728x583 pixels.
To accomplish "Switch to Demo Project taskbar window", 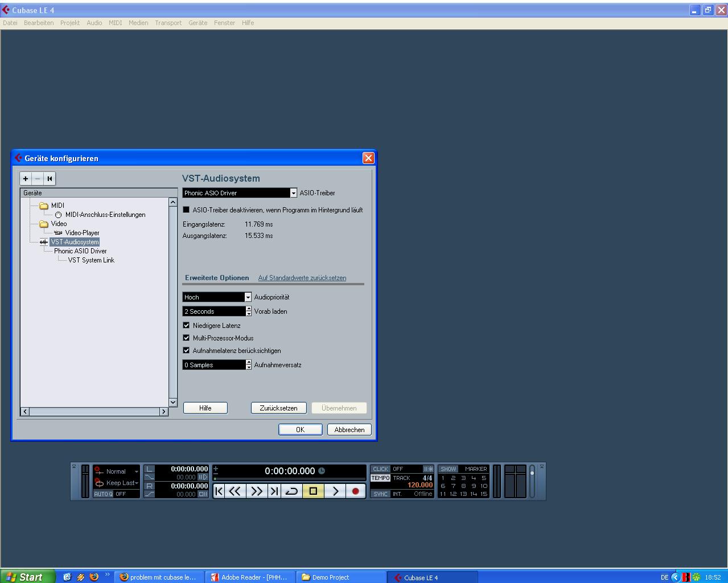I will pos(341,577).
